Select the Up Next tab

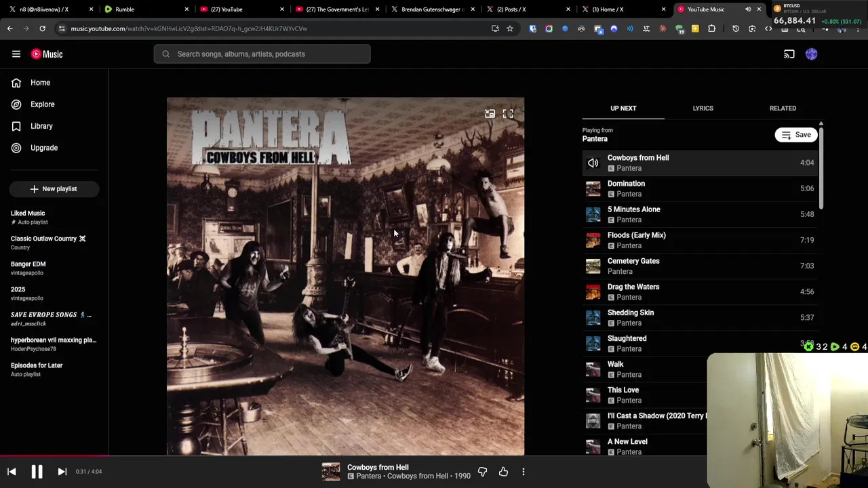[623, 108]
